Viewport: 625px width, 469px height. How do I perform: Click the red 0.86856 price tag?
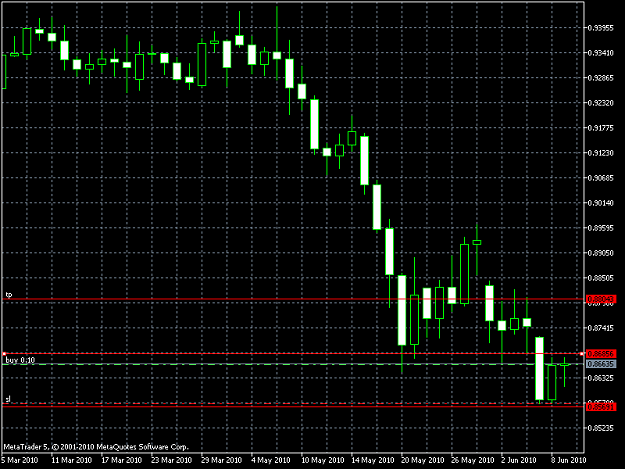(x=601, y=354)
